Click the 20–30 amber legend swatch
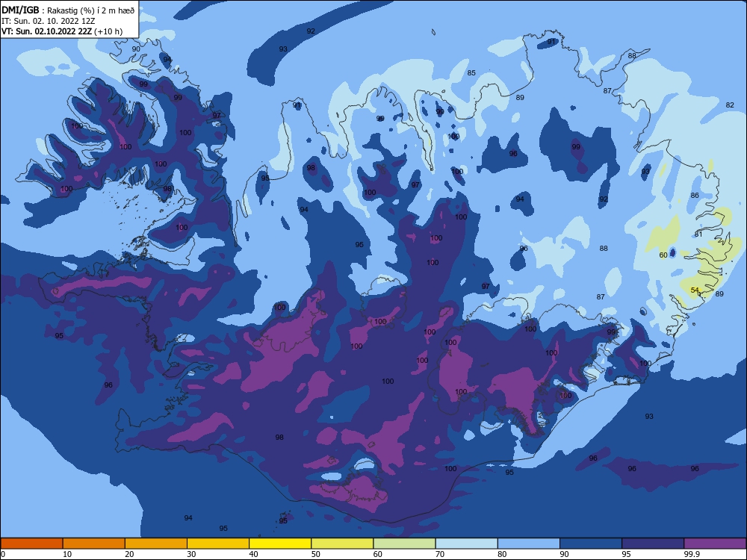Image resolution: width=747 pixels, height=560 pixels. (156, 544)
